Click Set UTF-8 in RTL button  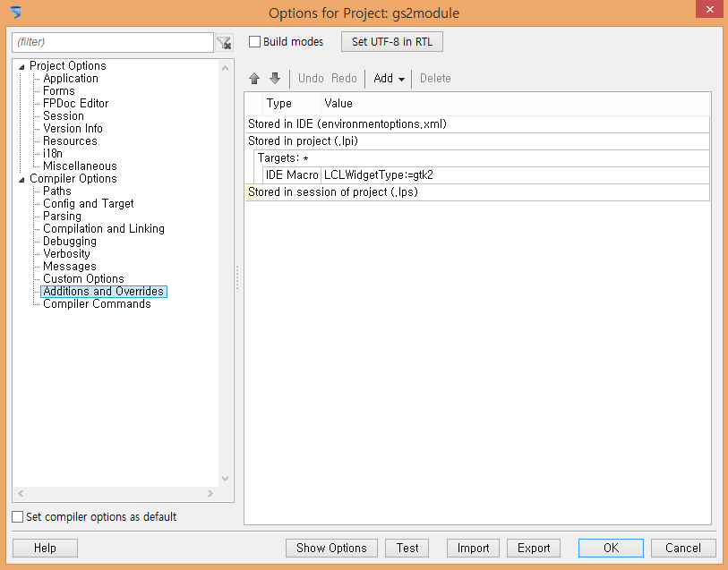392,42
